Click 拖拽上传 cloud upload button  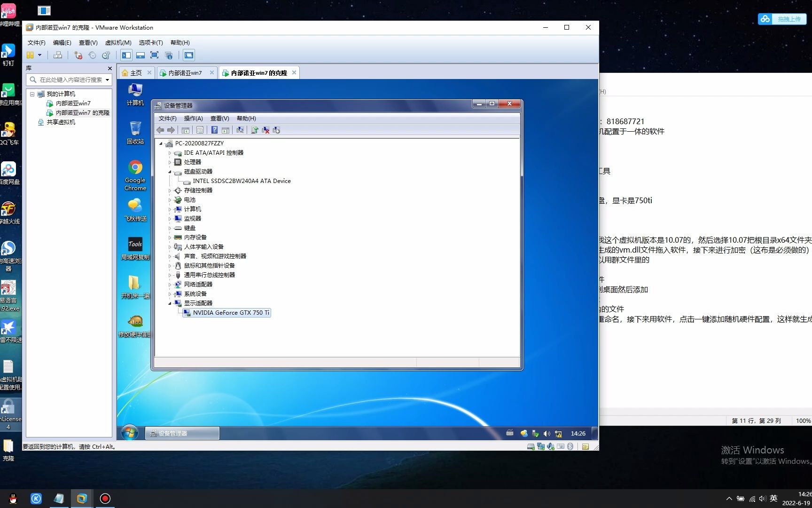click(782, 19)
